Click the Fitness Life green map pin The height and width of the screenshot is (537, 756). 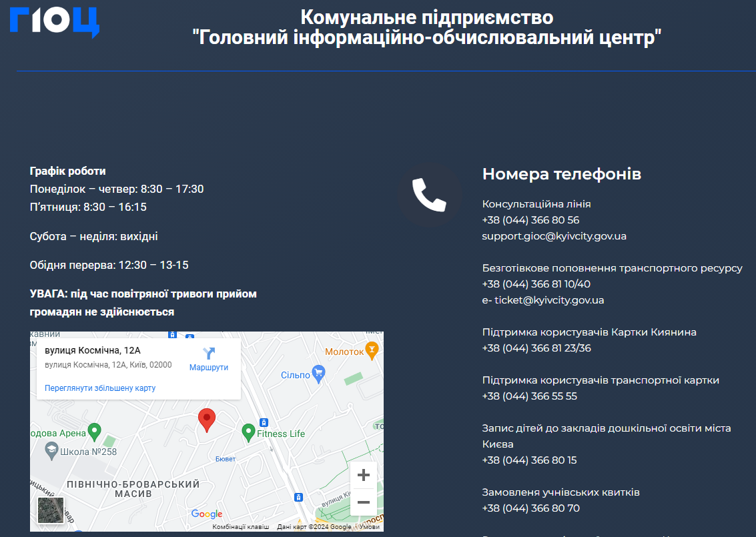[248, 432]
